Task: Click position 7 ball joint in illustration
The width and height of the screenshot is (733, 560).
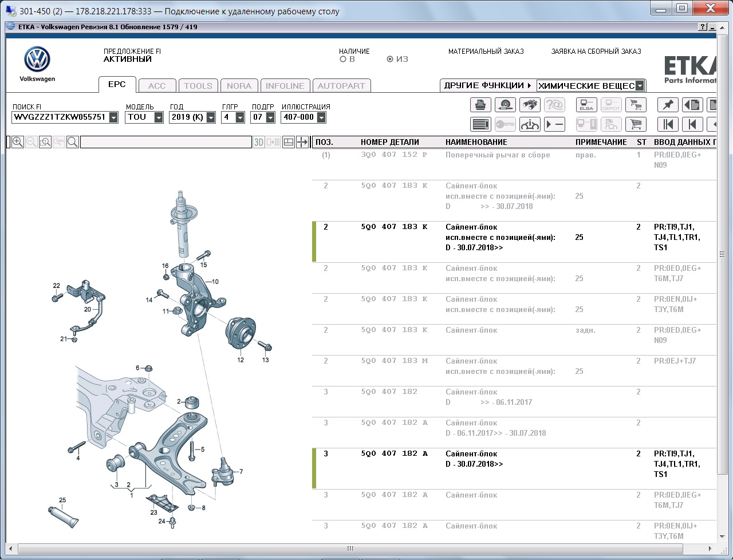Action: 224,472
